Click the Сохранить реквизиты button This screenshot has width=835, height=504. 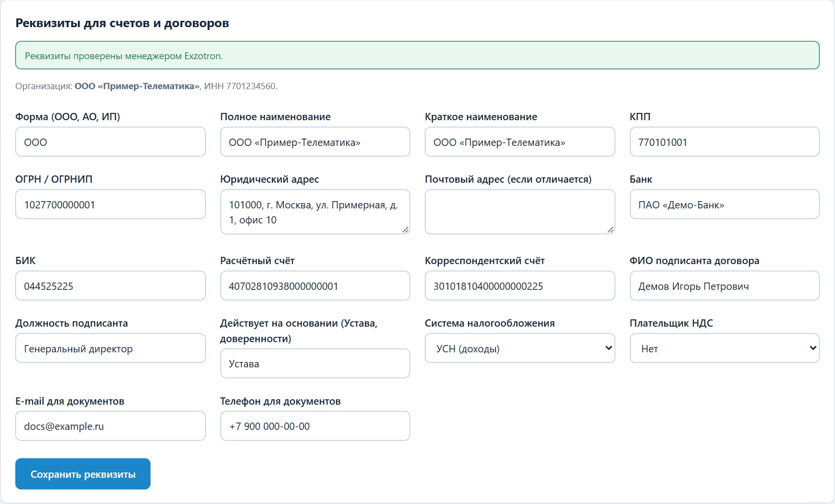[x=83, y=474]
